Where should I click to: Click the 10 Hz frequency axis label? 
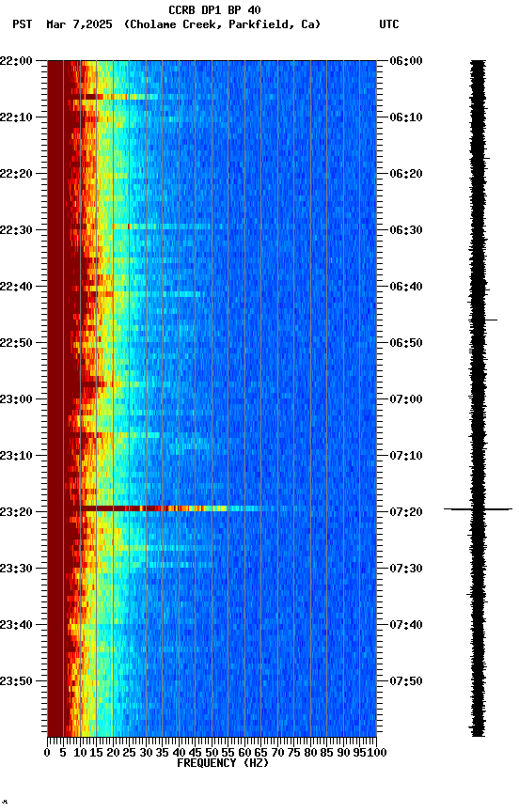click(x=80, y=754)
